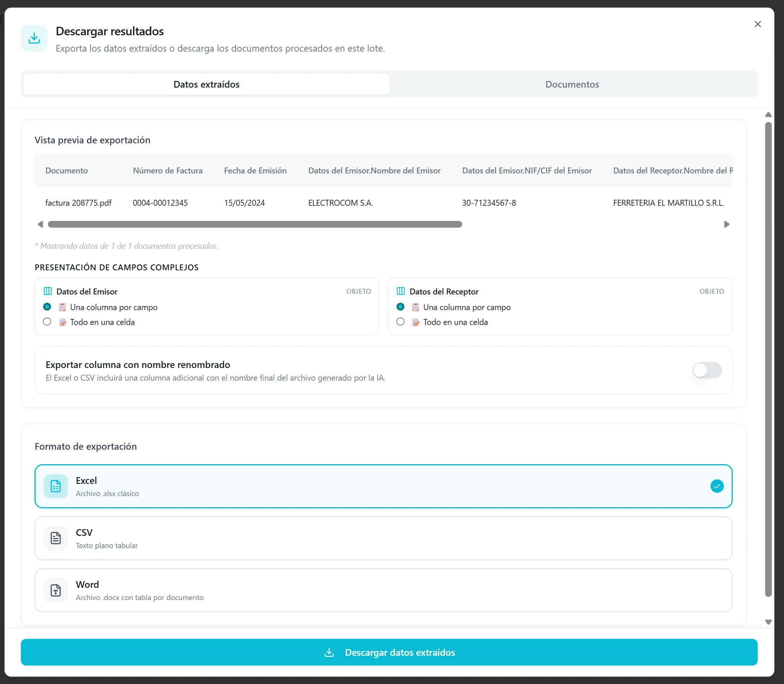Click the CSV text file icon

[x=56, y=538]
